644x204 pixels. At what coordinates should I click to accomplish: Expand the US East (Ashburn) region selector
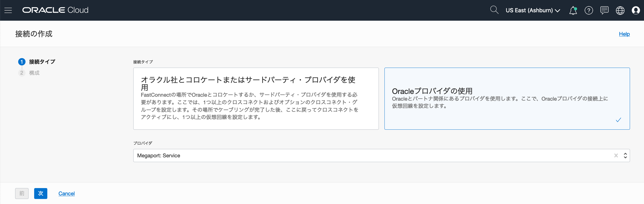point(533,10)
